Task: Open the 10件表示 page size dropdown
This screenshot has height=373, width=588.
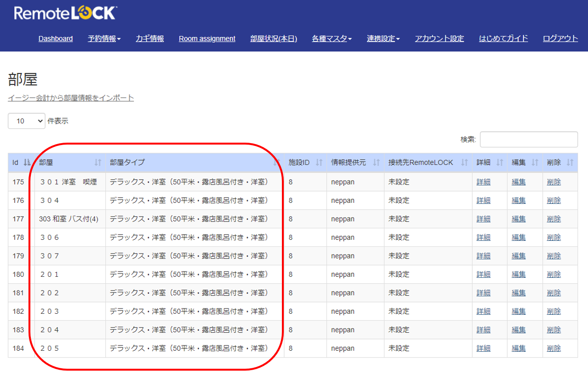Action: pyautogui.click(x=27, y=121)
